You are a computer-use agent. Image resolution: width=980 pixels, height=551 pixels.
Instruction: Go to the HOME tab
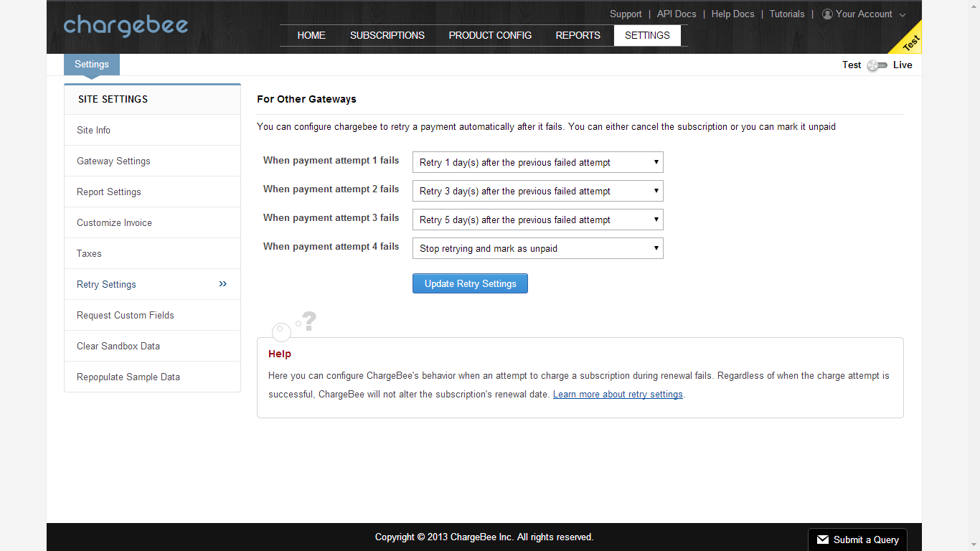coord(311,35)
